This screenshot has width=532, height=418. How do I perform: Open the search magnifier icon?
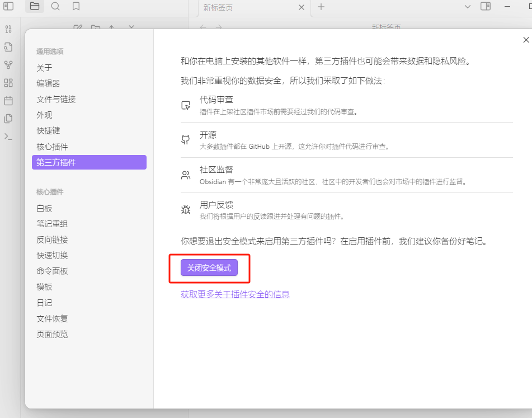pyautogui.click(x=55, y=7)
